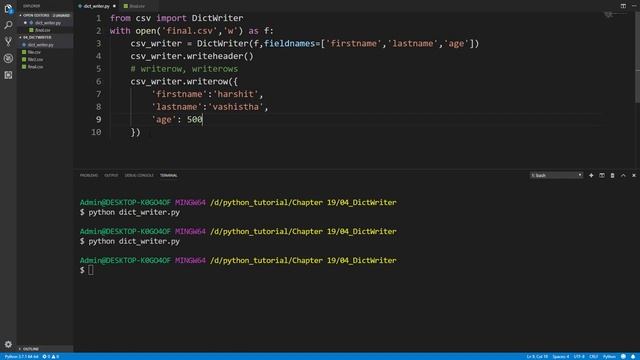Click the Python interpreter version in status bar
The width and height of the screenshot is (640, 360).
pos(21,356)
